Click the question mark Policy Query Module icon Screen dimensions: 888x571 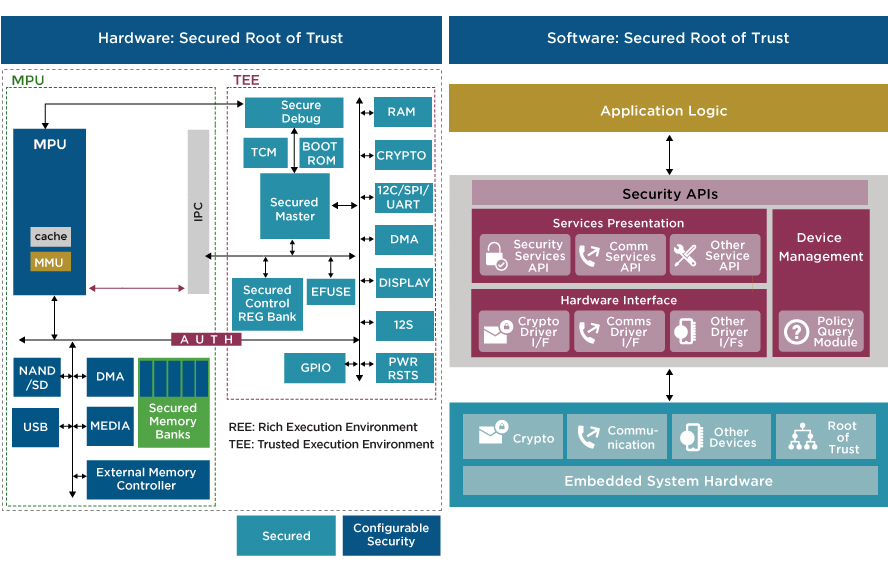(x=796, y=331)
